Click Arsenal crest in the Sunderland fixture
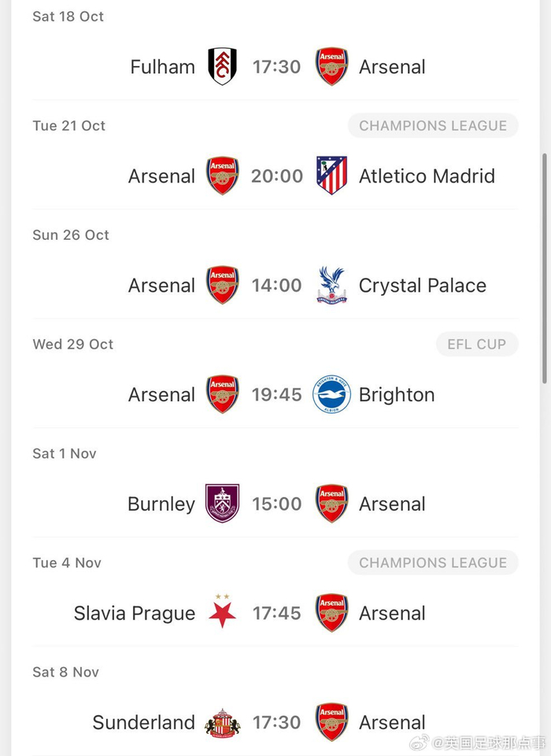 [331, 722]
